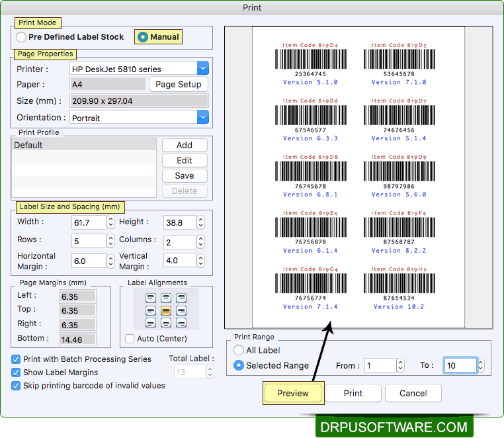This screenshot has width=504, height=438.
Task: Click the Add profile button
Action: point(185,145)
